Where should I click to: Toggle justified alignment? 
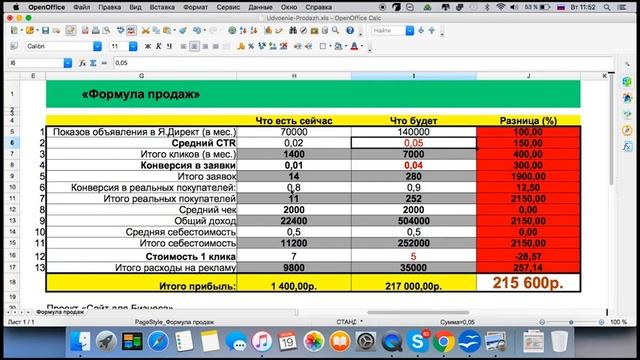point(216,46)
